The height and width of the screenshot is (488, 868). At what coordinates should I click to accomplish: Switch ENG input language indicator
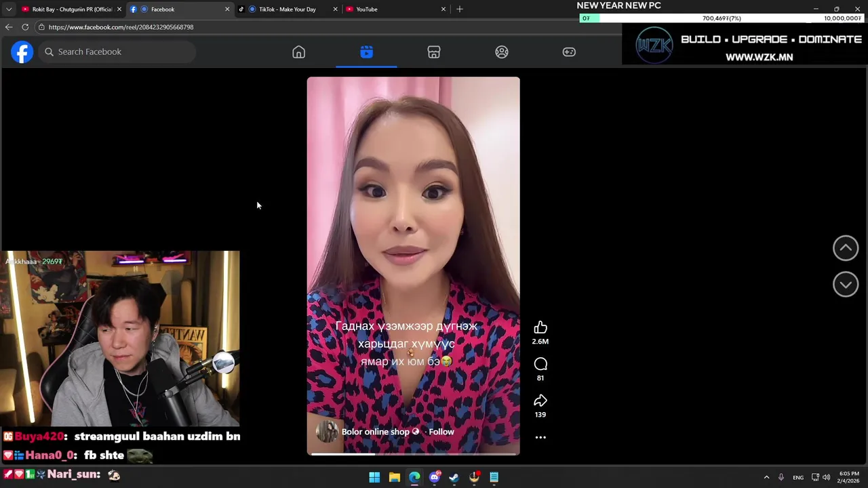pos(798,477)
